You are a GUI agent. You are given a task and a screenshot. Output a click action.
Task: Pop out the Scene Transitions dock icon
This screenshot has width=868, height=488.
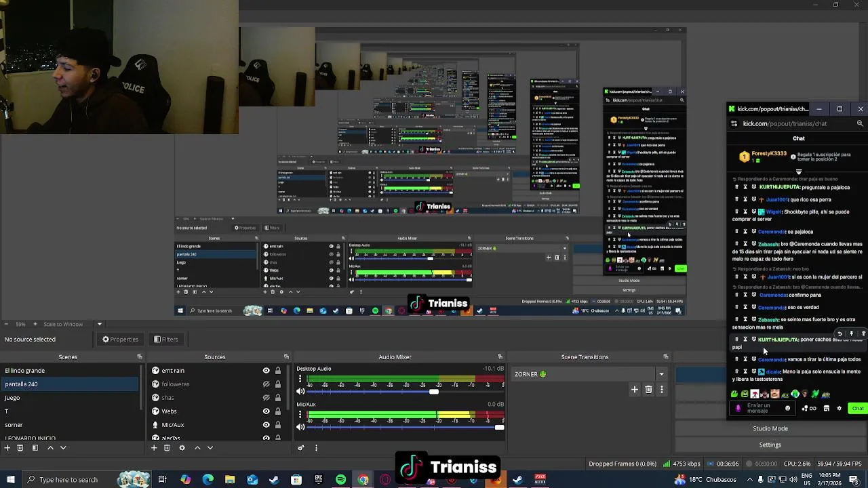(x=666, y=357)
